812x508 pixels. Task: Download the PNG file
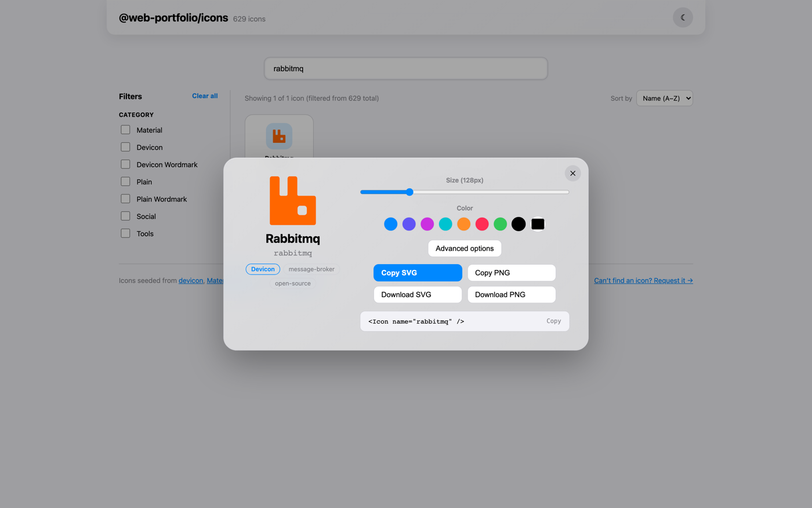512,294
